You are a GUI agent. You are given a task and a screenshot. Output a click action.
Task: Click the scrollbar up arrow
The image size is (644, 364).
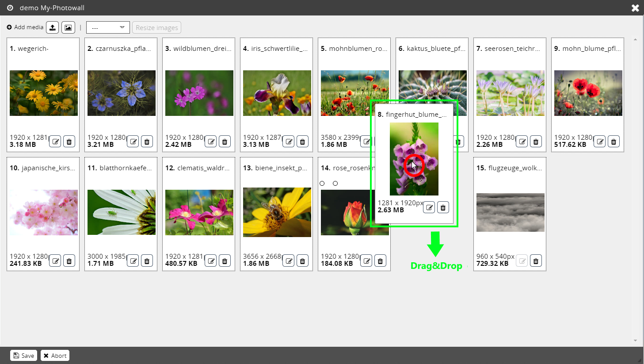[635, 40]
